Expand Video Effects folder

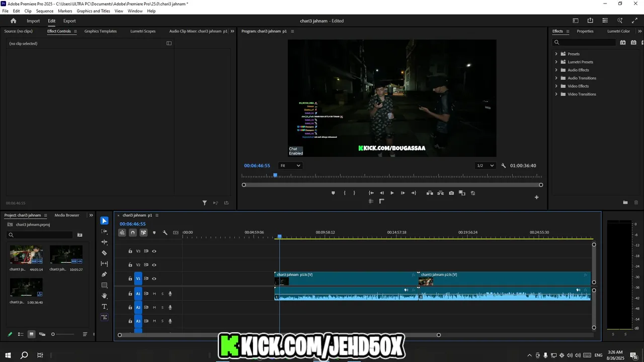(x=556, y=86)
